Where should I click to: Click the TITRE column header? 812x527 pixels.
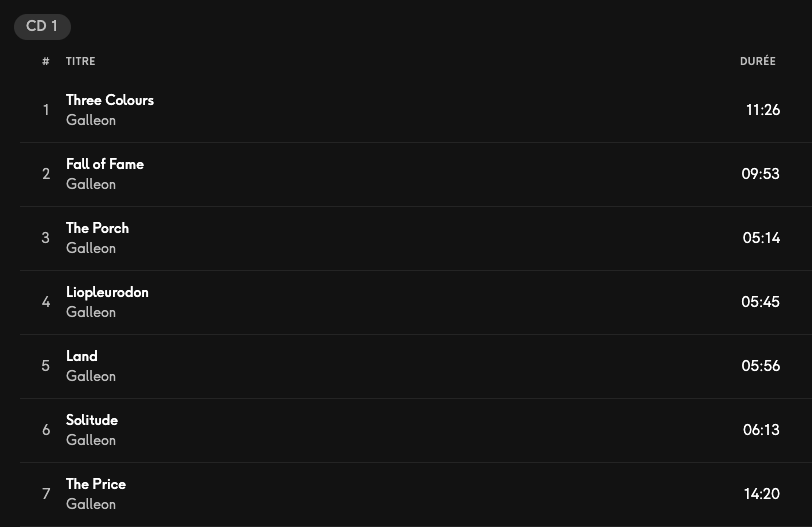pyautogui.click(x=81, y=62)
